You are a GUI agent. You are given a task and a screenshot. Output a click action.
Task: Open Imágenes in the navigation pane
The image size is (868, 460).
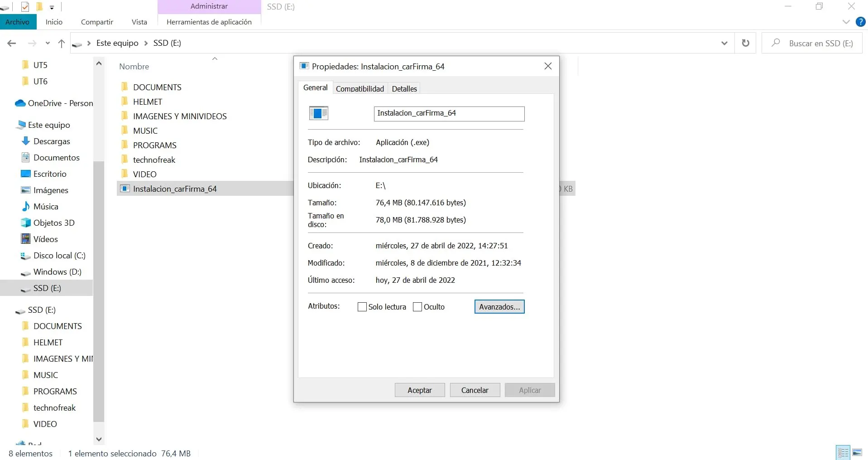pyautogui.click(x=45, y=190)
